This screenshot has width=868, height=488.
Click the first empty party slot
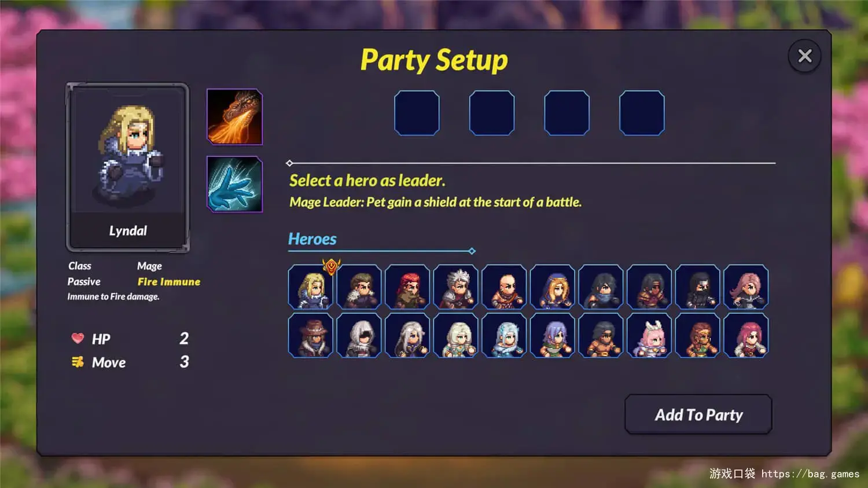click(417, 113)
